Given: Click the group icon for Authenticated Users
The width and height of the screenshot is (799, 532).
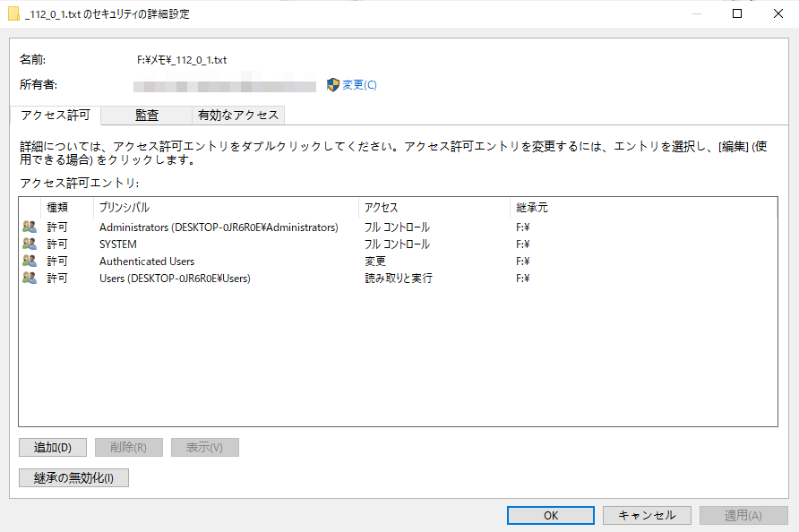Looking at the screenshot, I should tap(30, 262).
